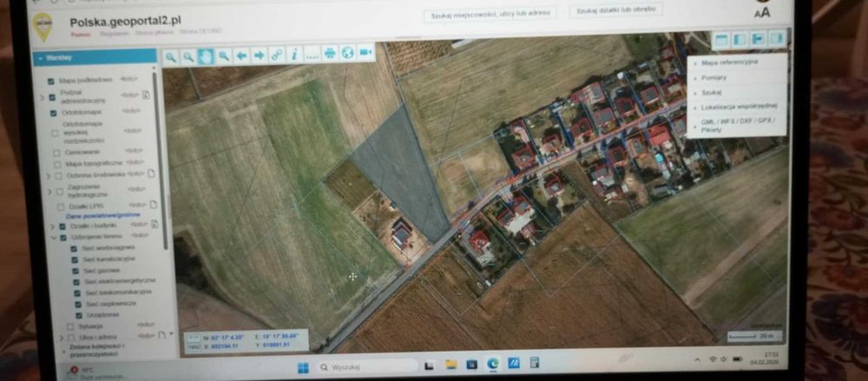Expand Zmiana kolejności i przezroczystości section
The width and height of the screenshot is (868, 381).
97,350
